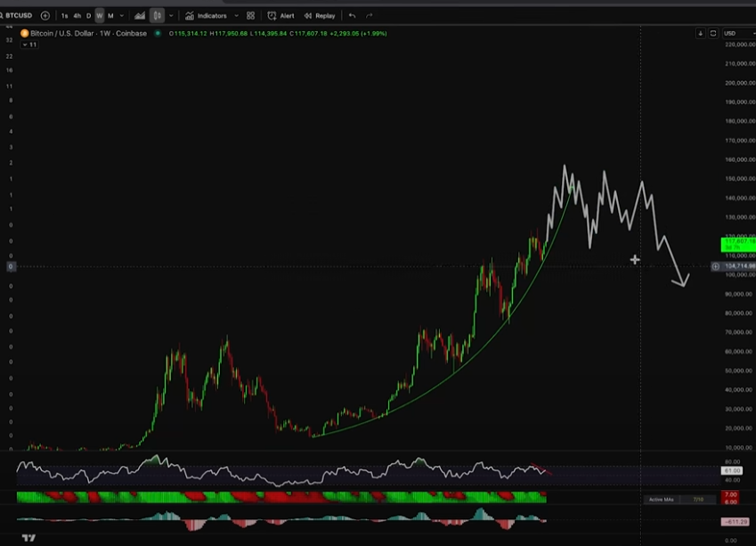Click the C 117,607.18 close value
756x546 pixels.
tap(309, 33)
